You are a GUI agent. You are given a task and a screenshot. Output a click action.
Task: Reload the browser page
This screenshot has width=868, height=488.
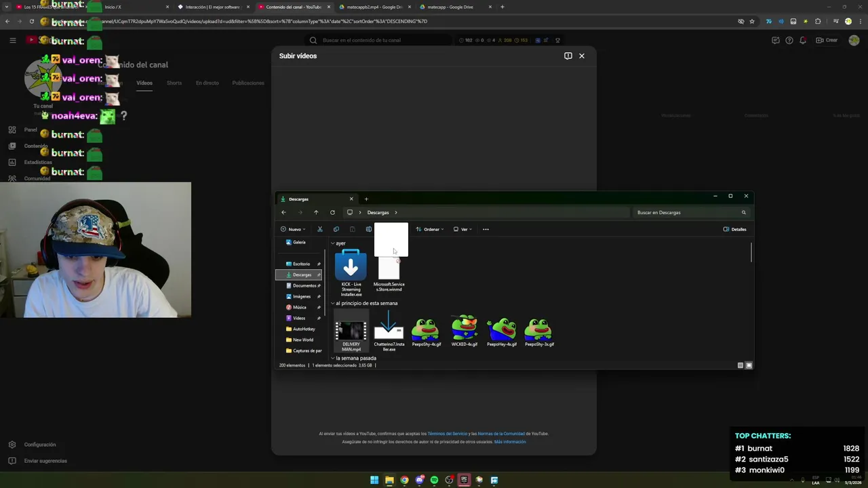click(31, 21)
